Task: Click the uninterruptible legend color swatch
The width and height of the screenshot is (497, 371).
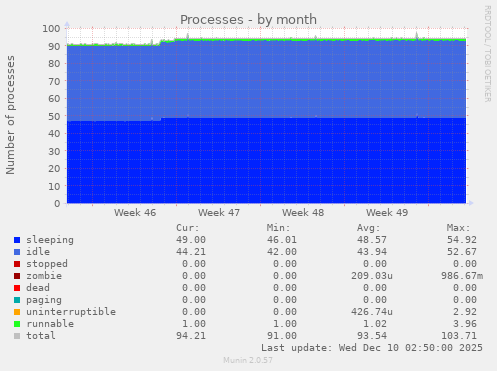Action: tap(17, 312)
